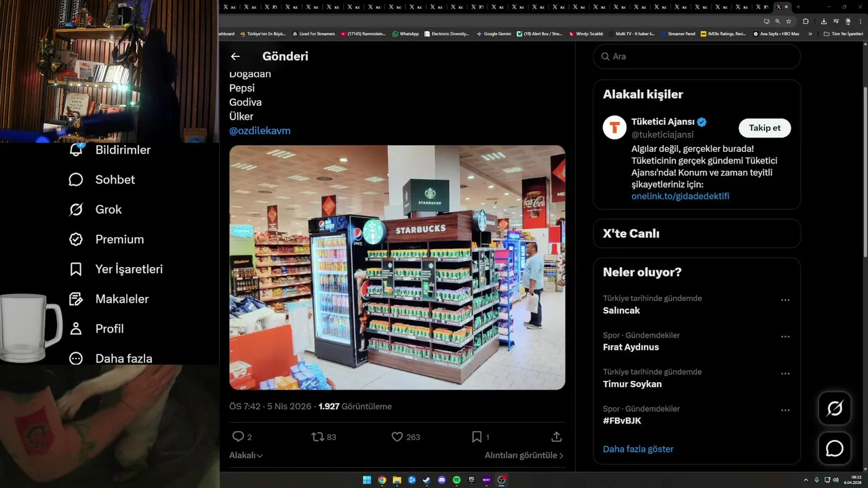
Task: Open the Daha fazla menu in sidebar
Action: (x=111, y=359)
